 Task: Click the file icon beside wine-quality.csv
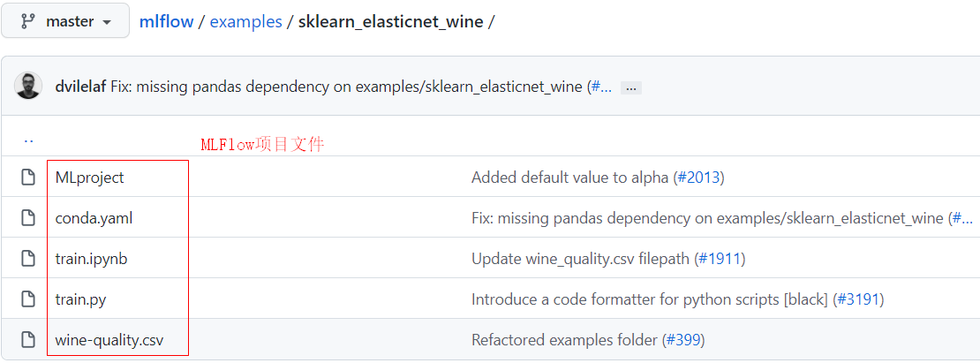pyautogui.click(x=28, y=340)
